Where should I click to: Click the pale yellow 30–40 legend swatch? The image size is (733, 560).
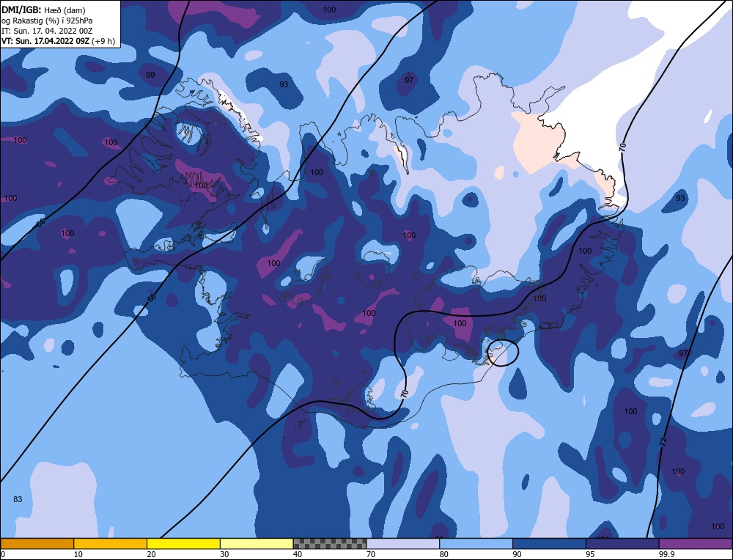[257, 543]
